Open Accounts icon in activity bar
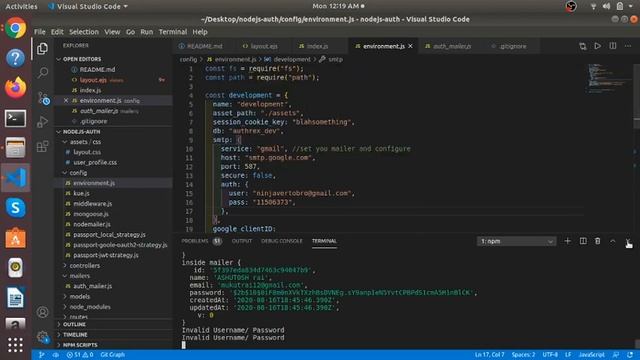The height and width of the screenshot is (360, 640). (42, 312)
